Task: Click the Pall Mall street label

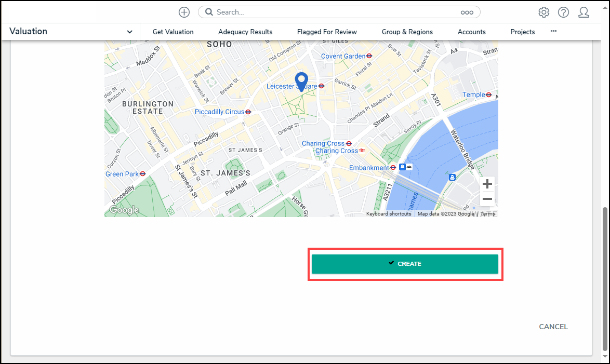Action: pyautogui.click(x=236, y=188)
